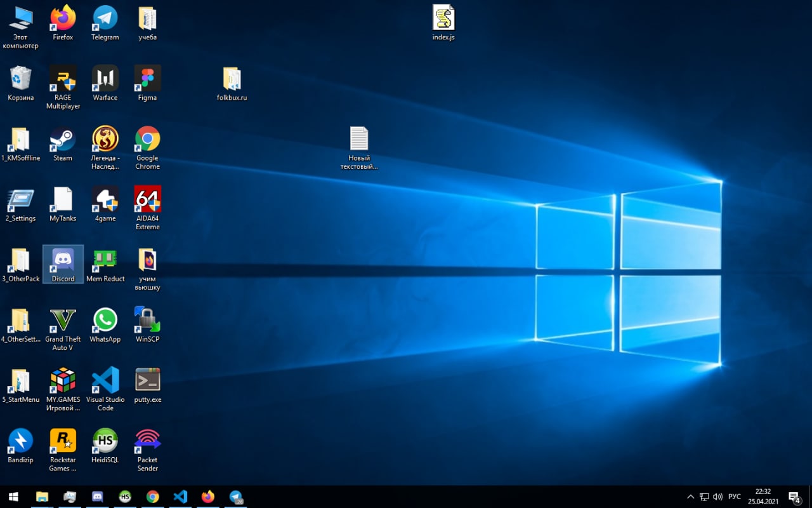Select the index.js script file
The height and width of the screenshot is (508, 812).
point(443,23)
